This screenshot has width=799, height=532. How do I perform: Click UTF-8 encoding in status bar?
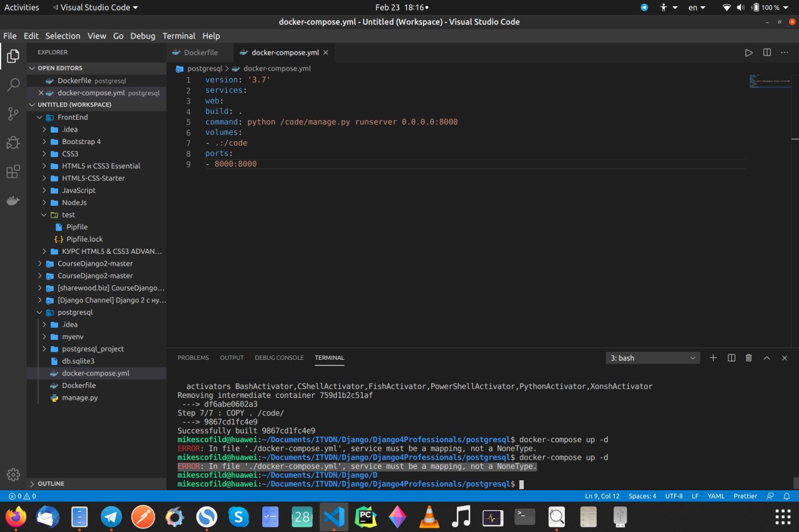pos(674,496)
